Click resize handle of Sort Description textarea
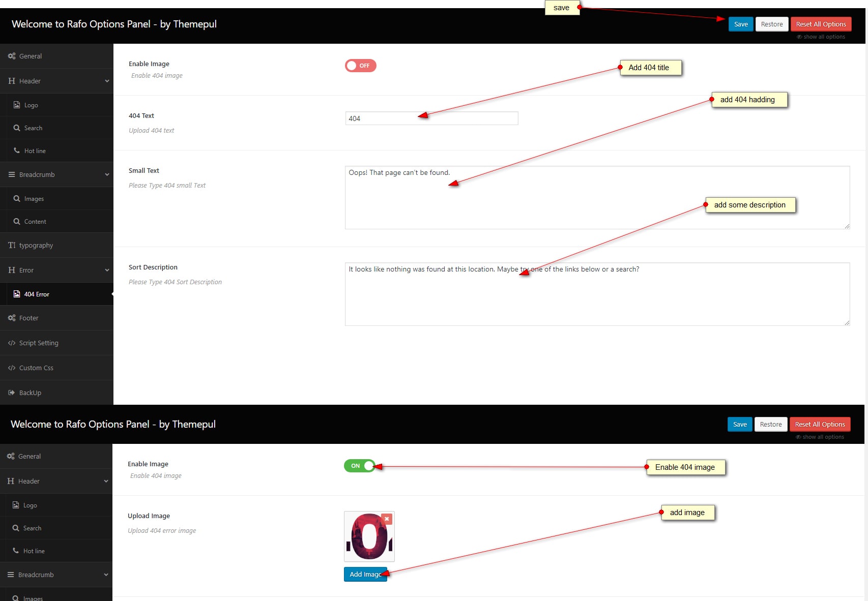868x601 pixels. (x=847, y=323)
